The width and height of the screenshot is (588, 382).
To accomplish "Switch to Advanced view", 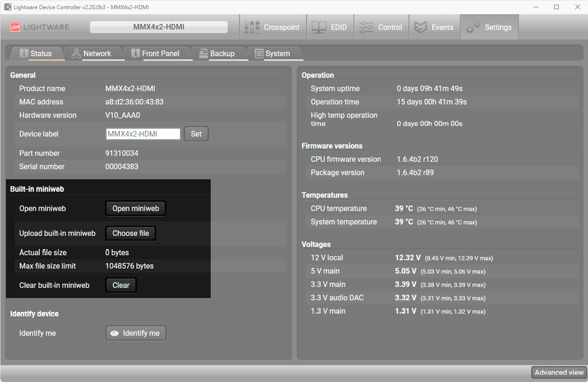I will (x=559, y=372).
